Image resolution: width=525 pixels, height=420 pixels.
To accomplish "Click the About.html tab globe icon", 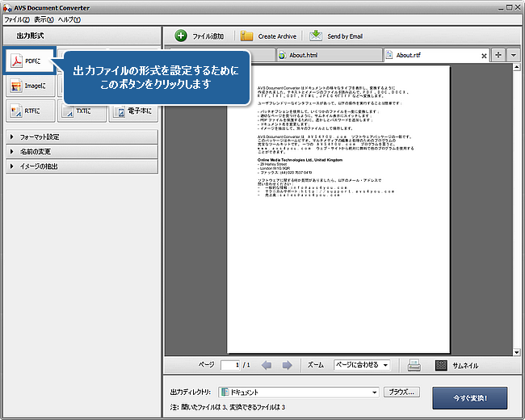I will pyautogui.click(x=282, y=55).
